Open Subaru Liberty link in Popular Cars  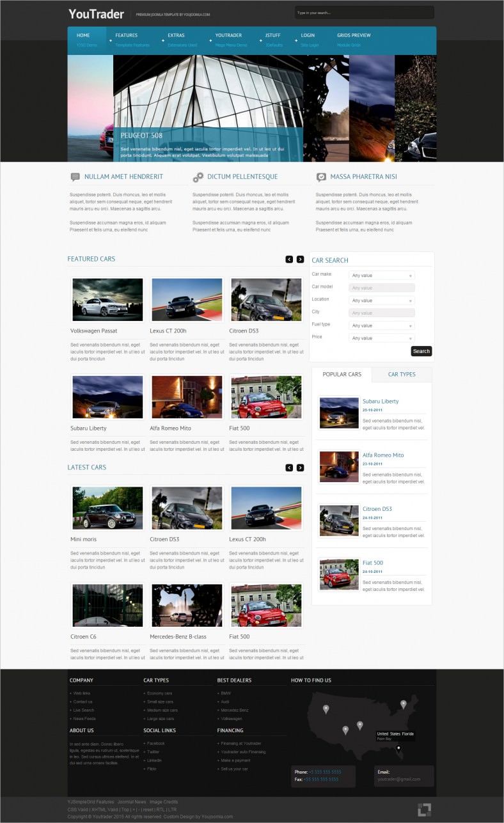[381, 402]
